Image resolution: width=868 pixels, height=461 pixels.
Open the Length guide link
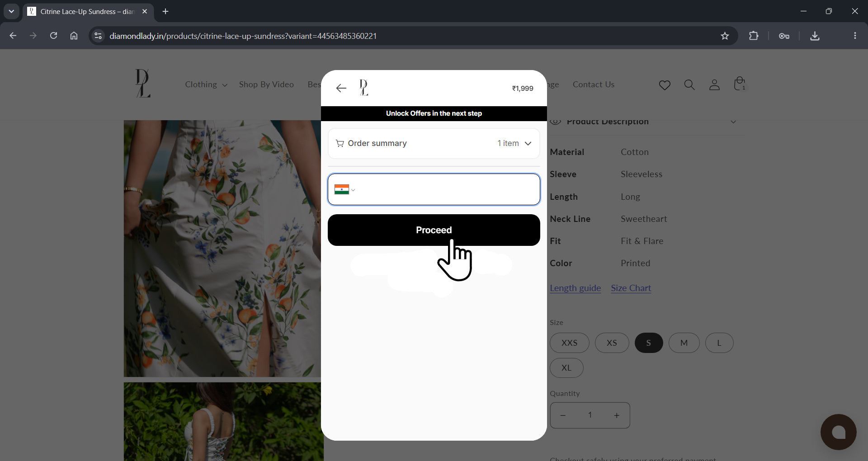[x=575, y=288]
